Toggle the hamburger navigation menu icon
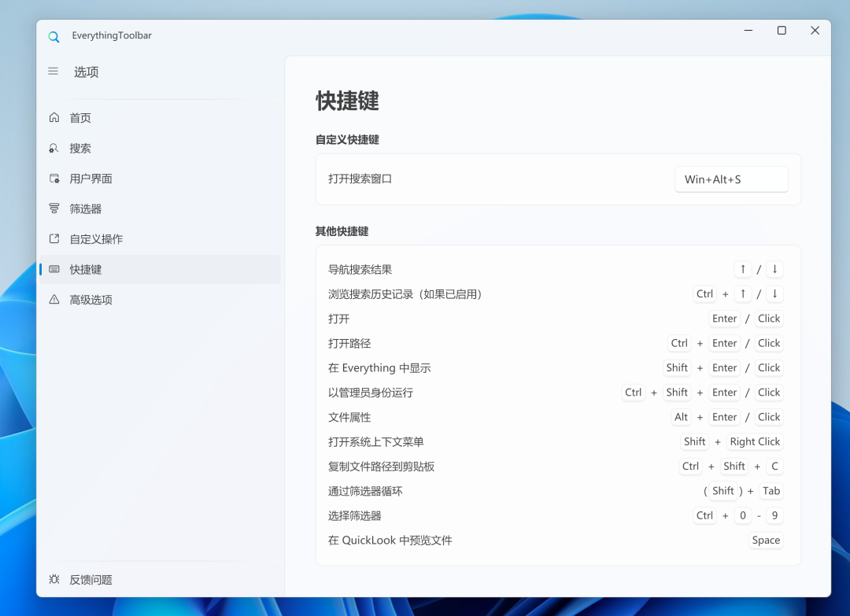 (54, 72)
